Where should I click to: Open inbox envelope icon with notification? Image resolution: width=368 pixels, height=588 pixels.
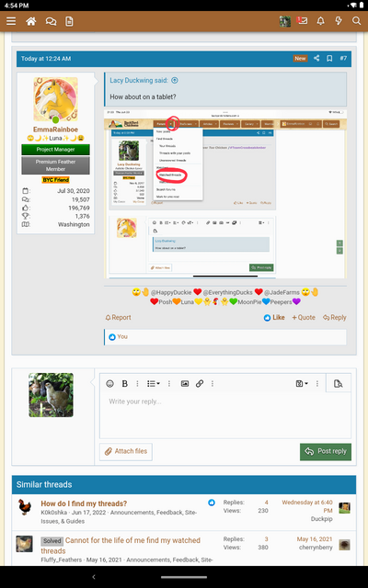tap(303, 21)
